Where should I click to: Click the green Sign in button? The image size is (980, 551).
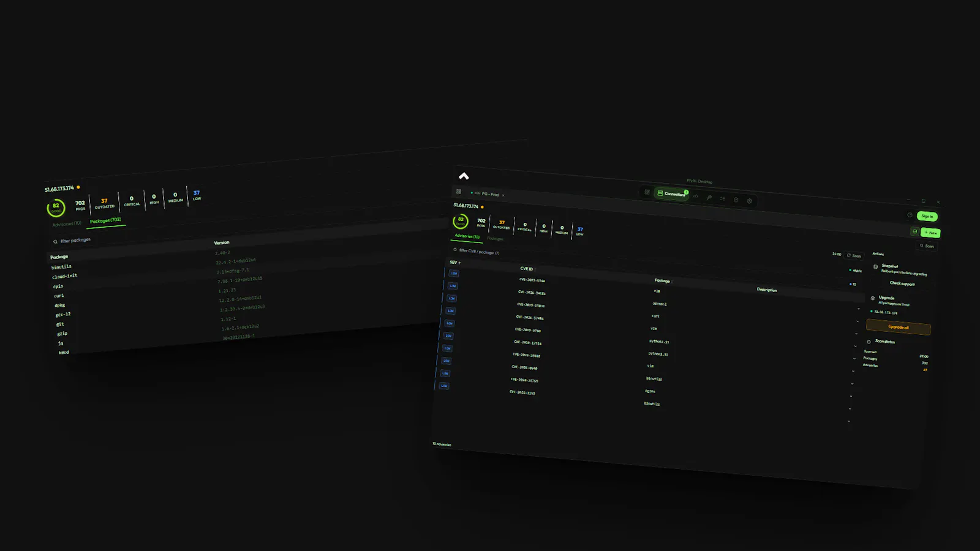(x=927, y=216)
